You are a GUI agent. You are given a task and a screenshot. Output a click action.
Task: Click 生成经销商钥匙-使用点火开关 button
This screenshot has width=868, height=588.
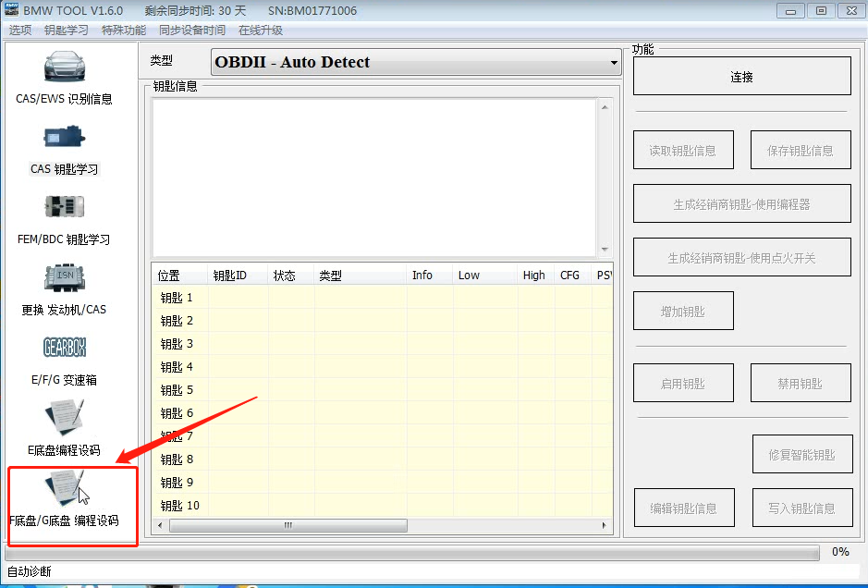point(741,257)
